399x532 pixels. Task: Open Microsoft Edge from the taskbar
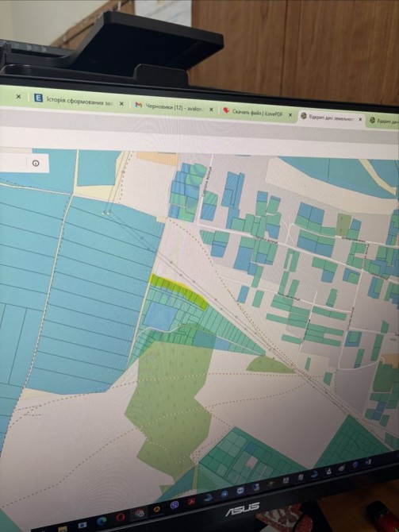[102, 521]
